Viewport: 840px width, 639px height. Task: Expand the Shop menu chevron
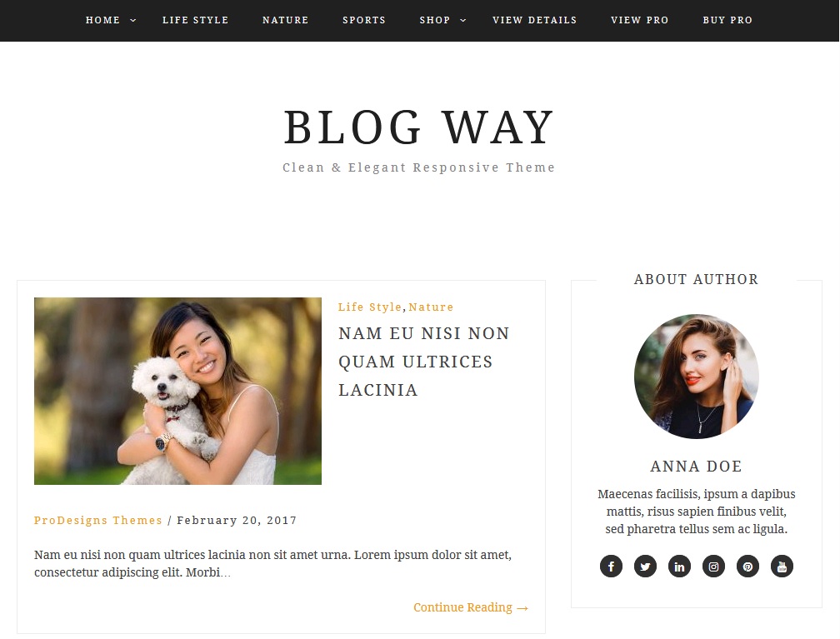tap(463, 20)
